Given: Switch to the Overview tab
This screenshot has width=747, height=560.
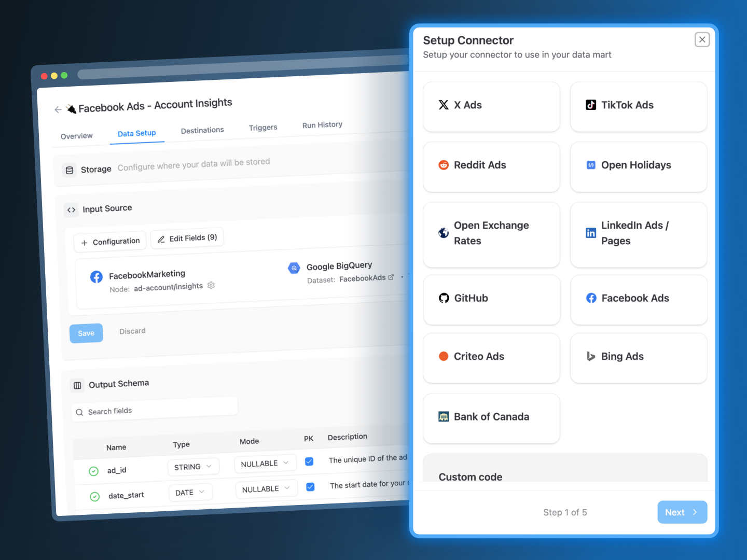Looking at the screenshot, I should coord(77,136).
